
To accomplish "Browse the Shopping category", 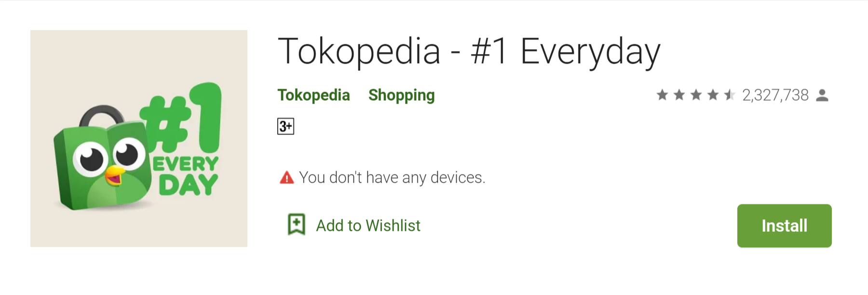I will [x=401, y=95].
